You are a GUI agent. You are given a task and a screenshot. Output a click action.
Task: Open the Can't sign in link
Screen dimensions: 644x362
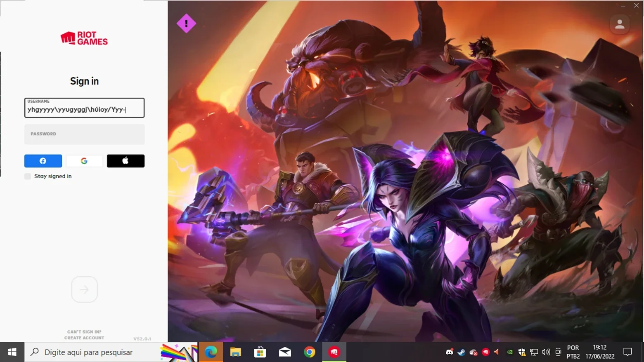coord(84,331)
